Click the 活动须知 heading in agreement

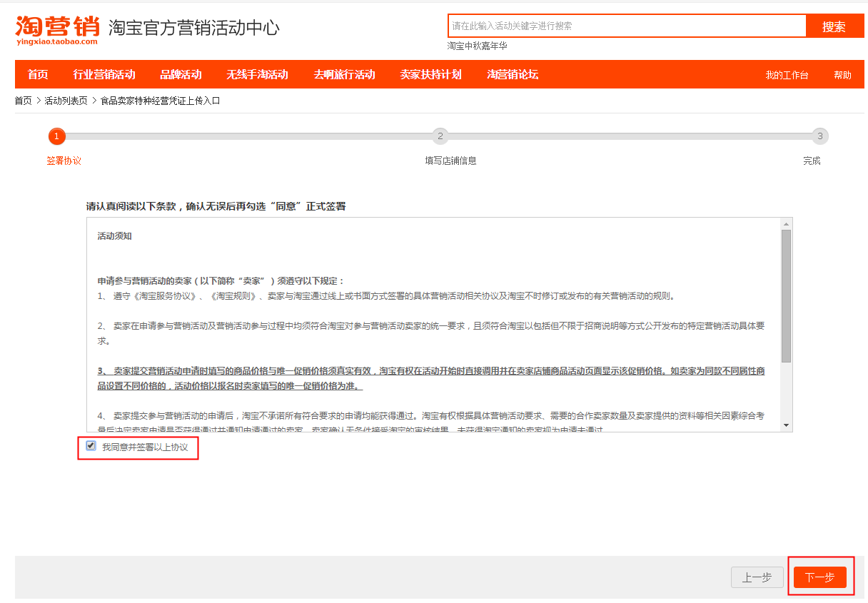[114, 236]
